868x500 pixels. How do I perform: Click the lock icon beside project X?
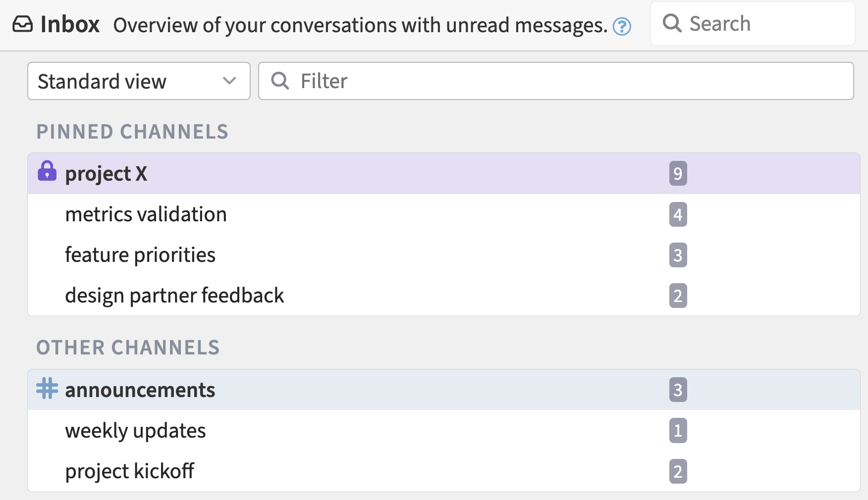pyautogui.click(x=47, y=173)
